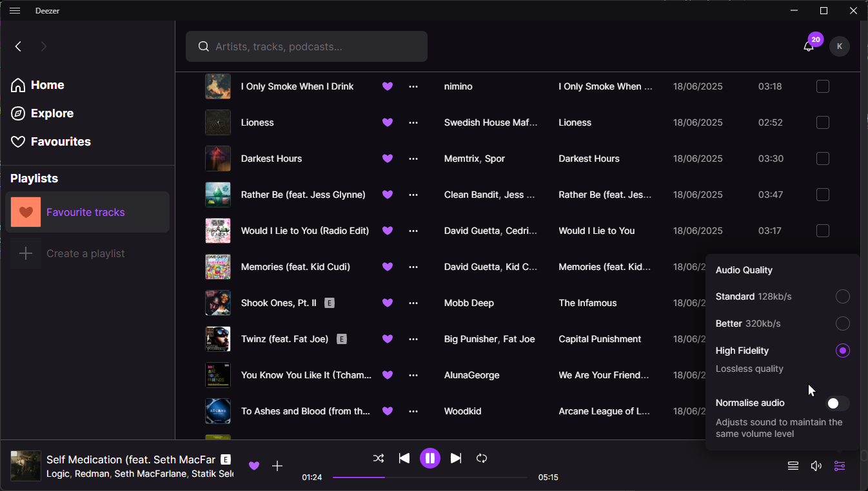
Task: Tick the checkbox for Lioness
Action: (823, 122)
